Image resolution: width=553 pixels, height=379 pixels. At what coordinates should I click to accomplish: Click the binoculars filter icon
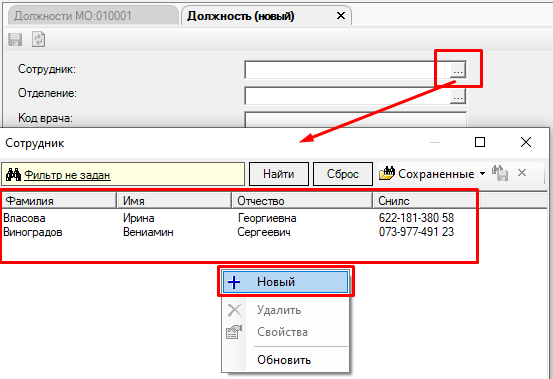coord(13,174)
